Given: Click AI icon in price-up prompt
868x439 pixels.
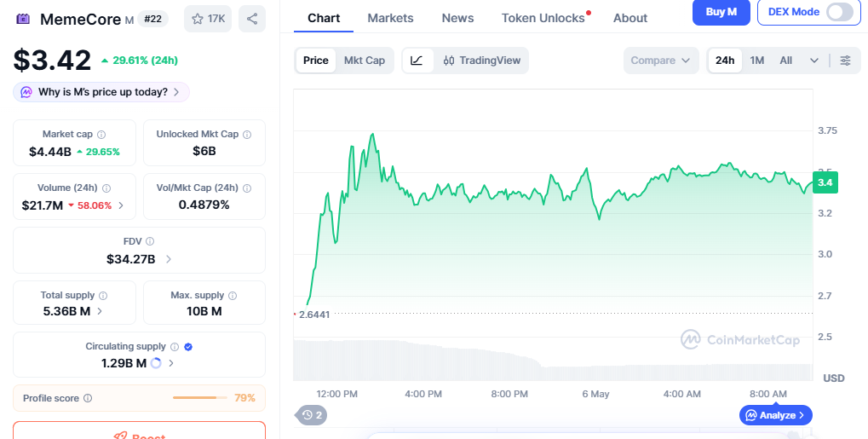Looking at the screenshot, I should click(x=26, y=92).
